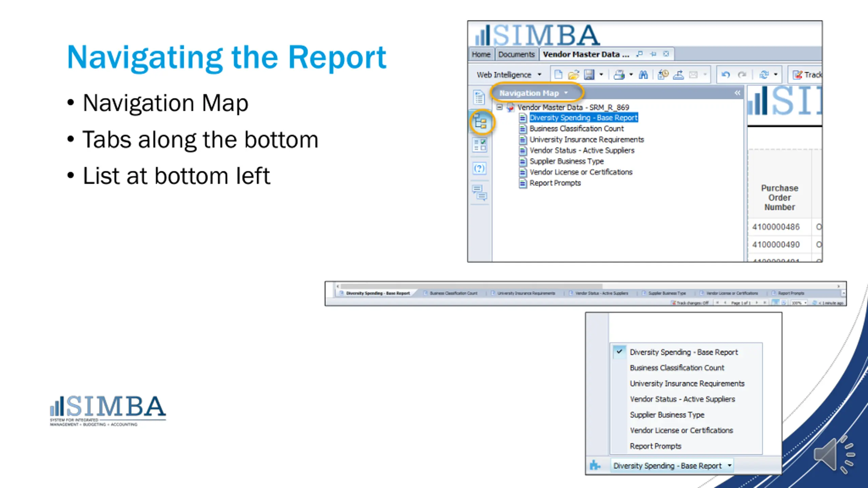The image size is (868, 488).
Task: Choose Supplier Business Type from popup list
Action: point(667,415)
